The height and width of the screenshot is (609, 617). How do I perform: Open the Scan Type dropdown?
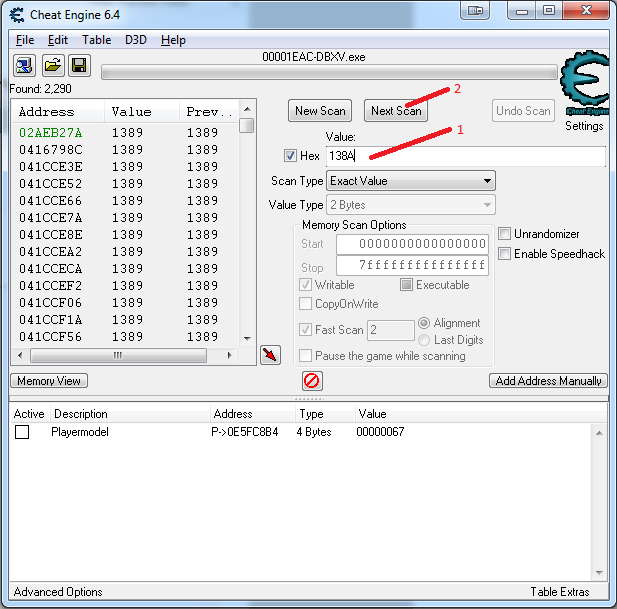click(411, 181)
